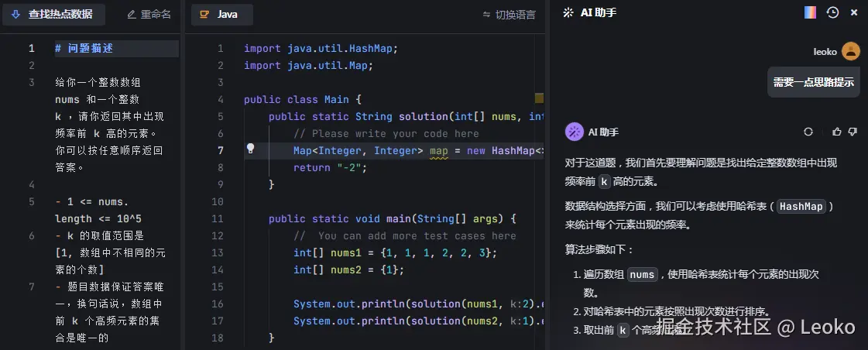Click the coffee cup Java icon

pos(204,15)
